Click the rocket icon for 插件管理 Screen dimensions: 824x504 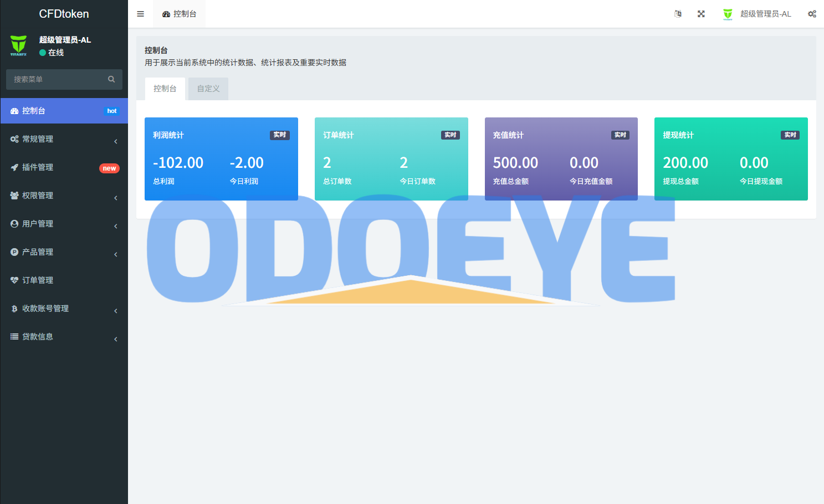pos(14,167)
